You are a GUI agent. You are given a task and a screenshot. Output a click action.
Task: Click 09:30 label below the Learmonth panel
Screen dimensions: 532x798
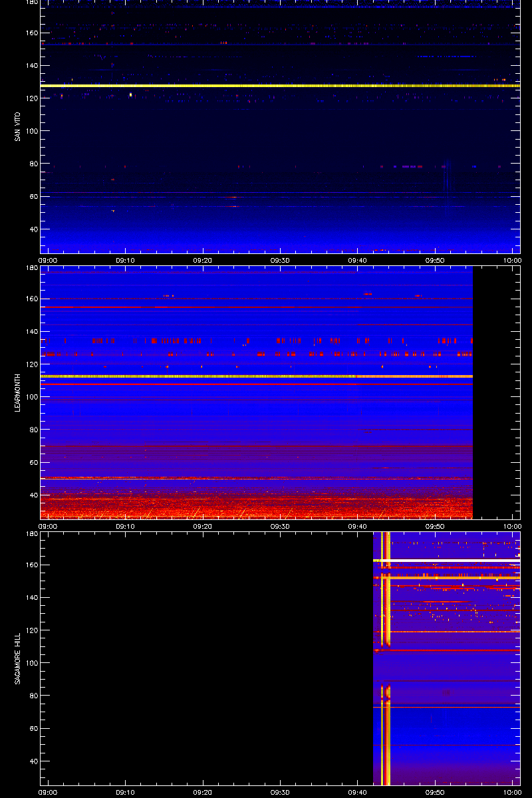(280, 526)
